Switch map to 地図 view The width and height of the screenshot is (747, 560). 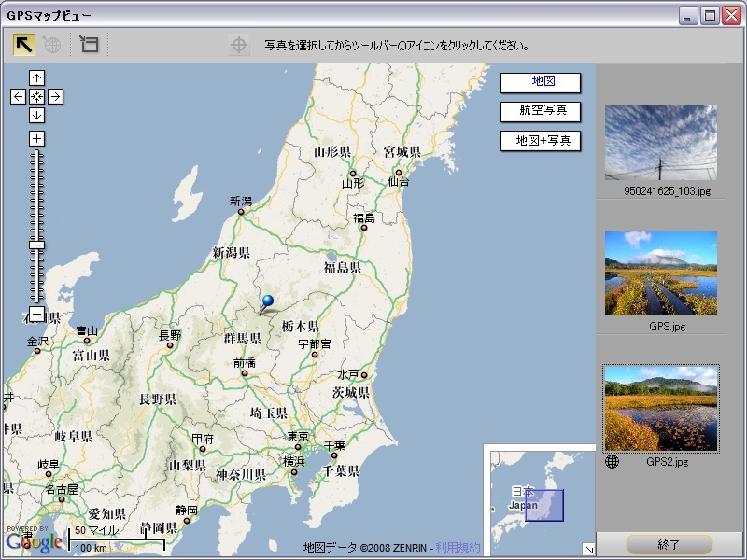(541, 83)
